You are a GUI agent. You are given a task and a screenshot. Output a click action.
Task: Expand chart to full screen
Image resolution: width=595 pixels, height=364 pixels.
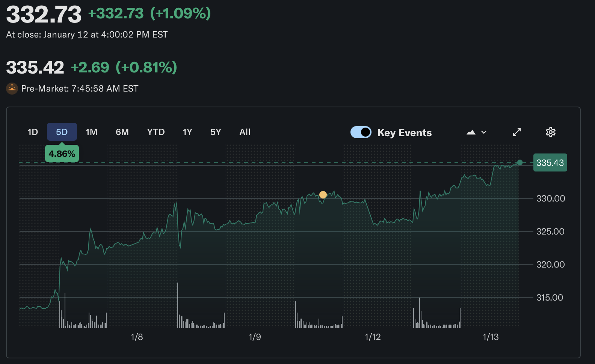pos(517,132)
